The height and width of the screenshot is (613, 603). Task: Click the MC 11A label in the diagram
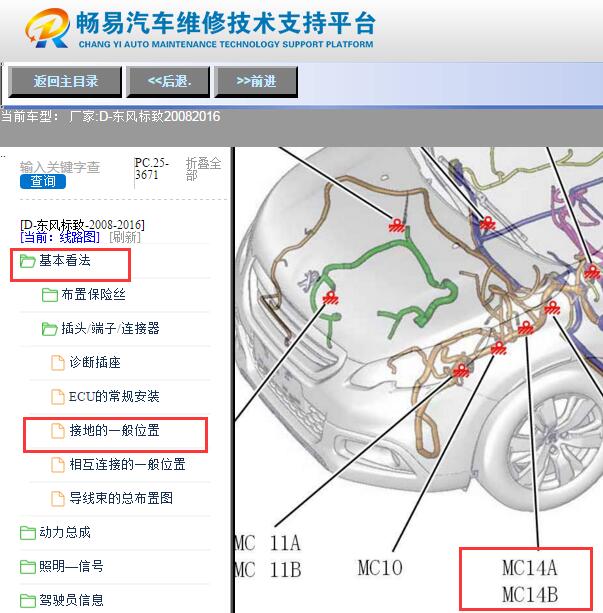coord(267,543)
